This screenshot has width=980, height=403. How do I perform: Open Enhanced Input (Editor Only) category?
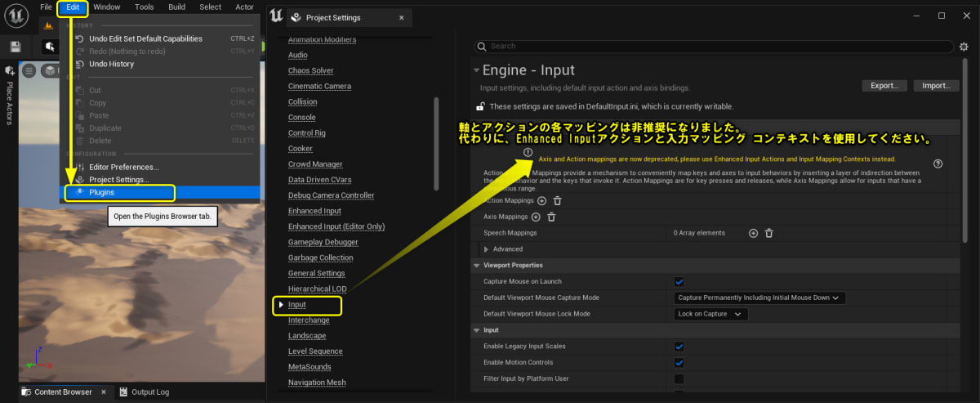[336, 226]
